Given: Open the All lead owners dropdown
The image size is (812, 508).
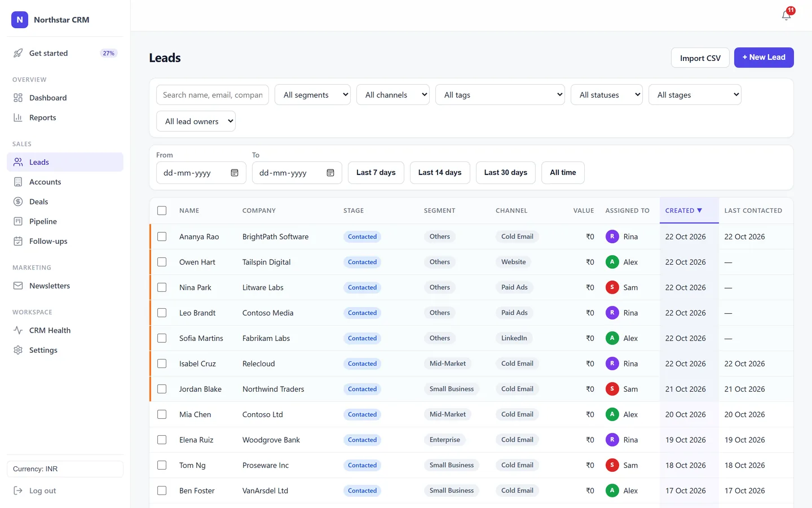Looking at the screenshot, I should (196, 121).
